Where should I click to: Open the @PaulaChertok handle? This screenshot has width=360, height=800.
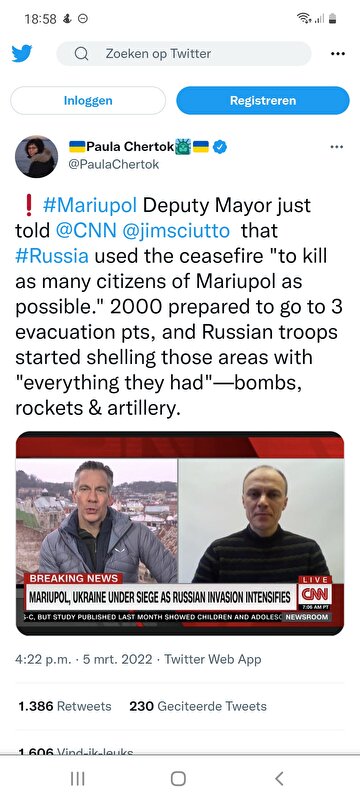coord(114,164)
